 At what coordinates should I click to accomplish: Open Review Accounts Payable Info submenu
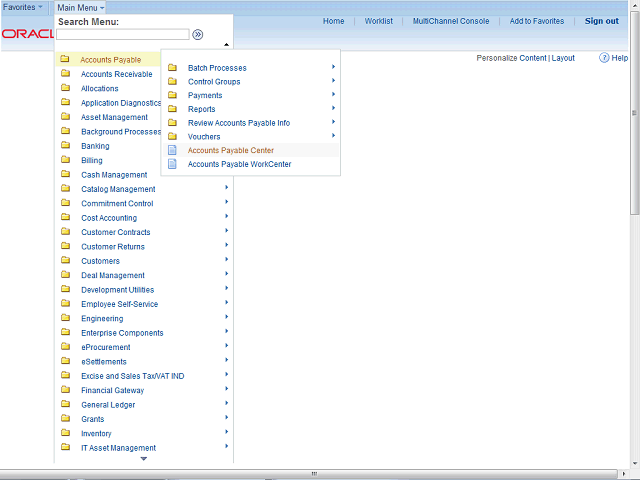pyautogui.click(x=239, y=123)
